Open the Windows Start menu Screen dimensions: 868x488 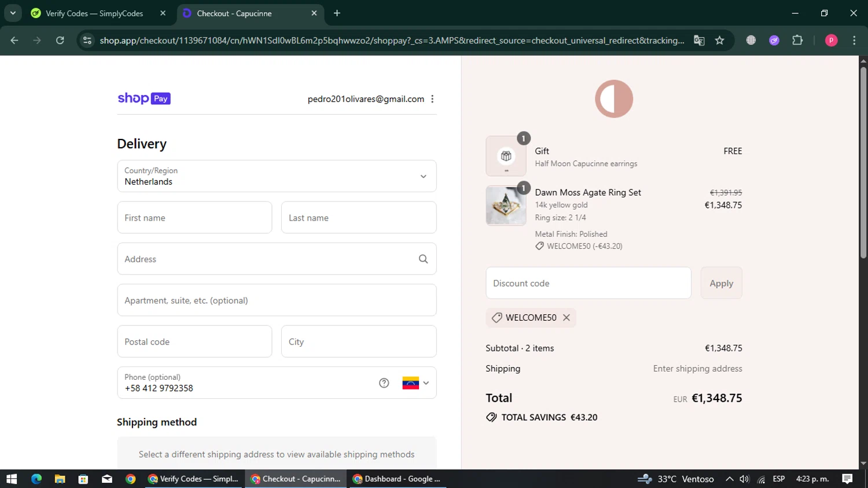click(x=12, y=479)
